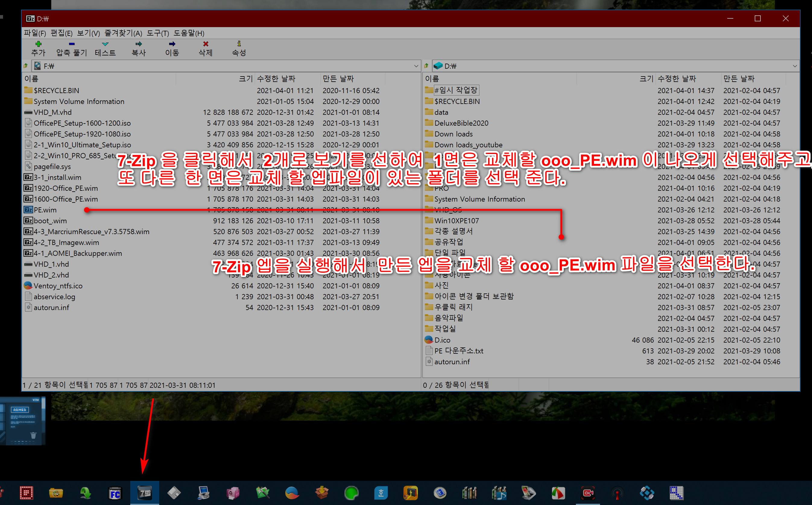Click the 추가 (Add) toolbar icon
812x505 pixels.
coord(38,49)
